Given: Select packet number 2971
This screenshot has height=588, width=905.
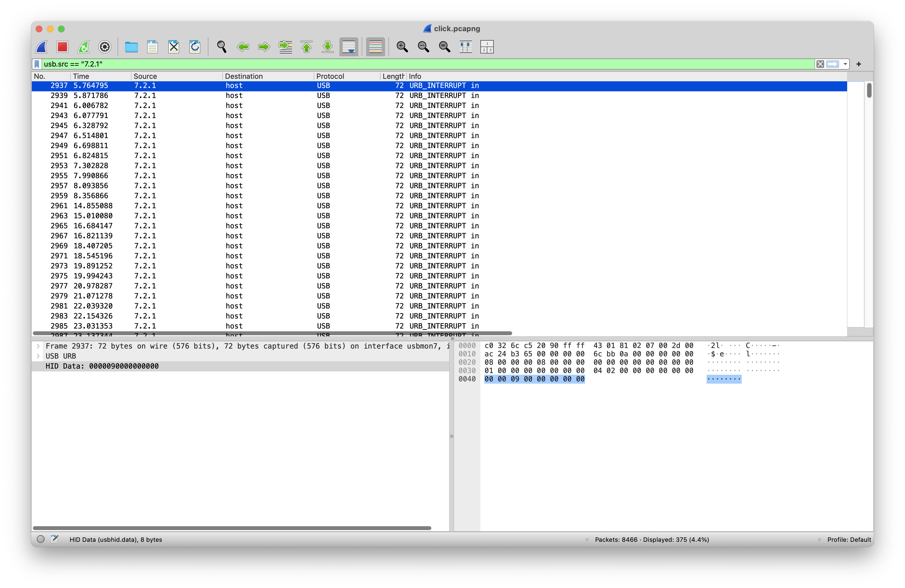Looking at the screenshot, I should 439,256.
